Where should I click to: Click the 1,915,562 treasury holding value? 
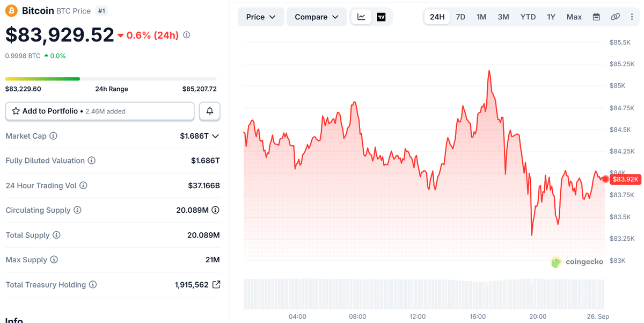point(192,285)
